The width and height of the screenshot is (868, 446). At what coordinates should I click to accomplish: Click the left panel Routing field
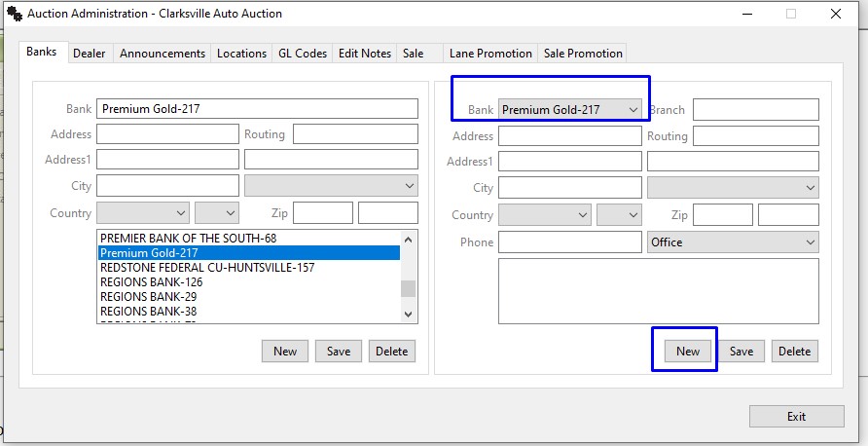pyautogui.click(x=355, y=134)
